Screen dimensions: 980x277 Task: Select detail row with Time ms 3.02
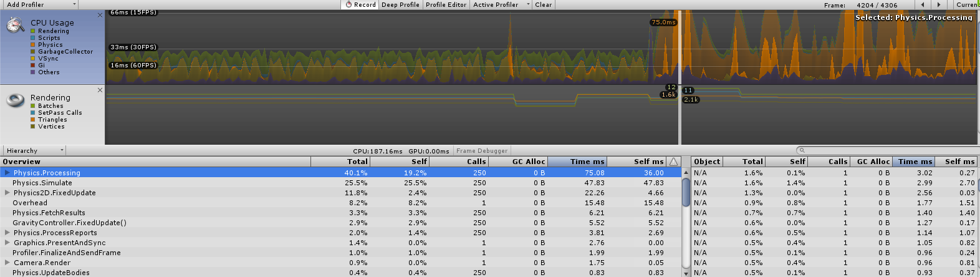coord(835,173)
